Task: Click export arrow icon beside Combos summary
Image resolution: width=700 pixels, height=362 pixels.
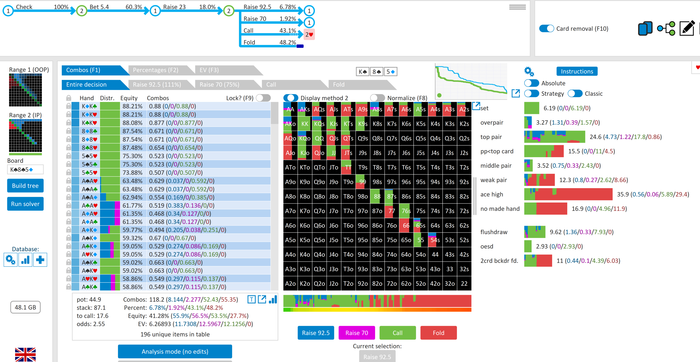Action: [x=262, y=299]
